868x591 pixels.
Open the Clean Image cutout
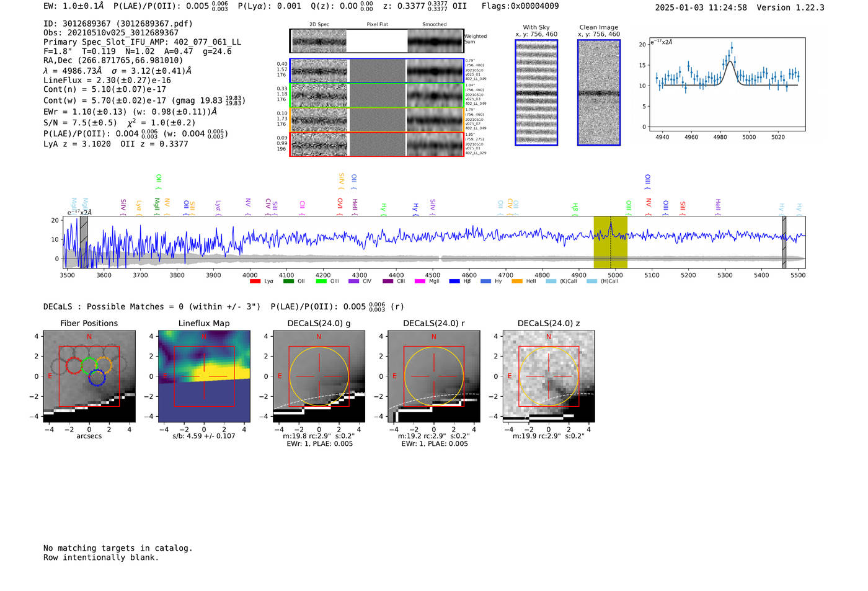coord(599,92)
